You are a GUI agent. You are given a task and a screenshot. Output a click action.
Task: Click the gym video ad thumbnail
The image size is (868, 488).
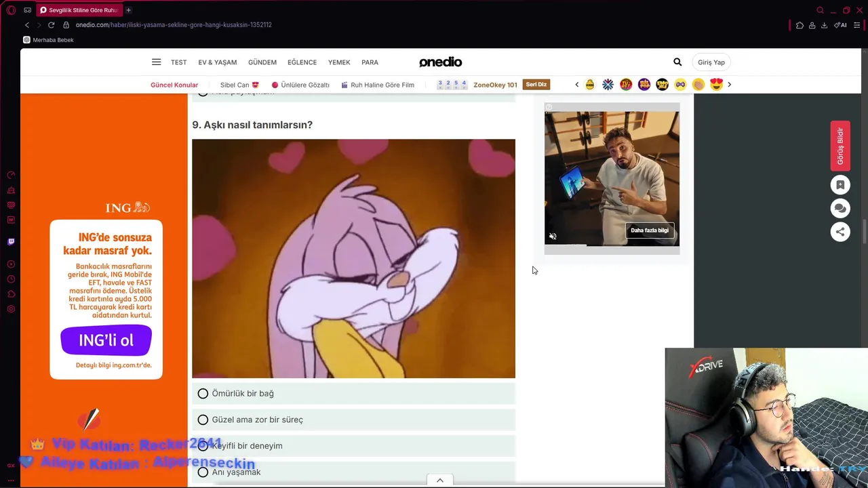coord(612,178)
